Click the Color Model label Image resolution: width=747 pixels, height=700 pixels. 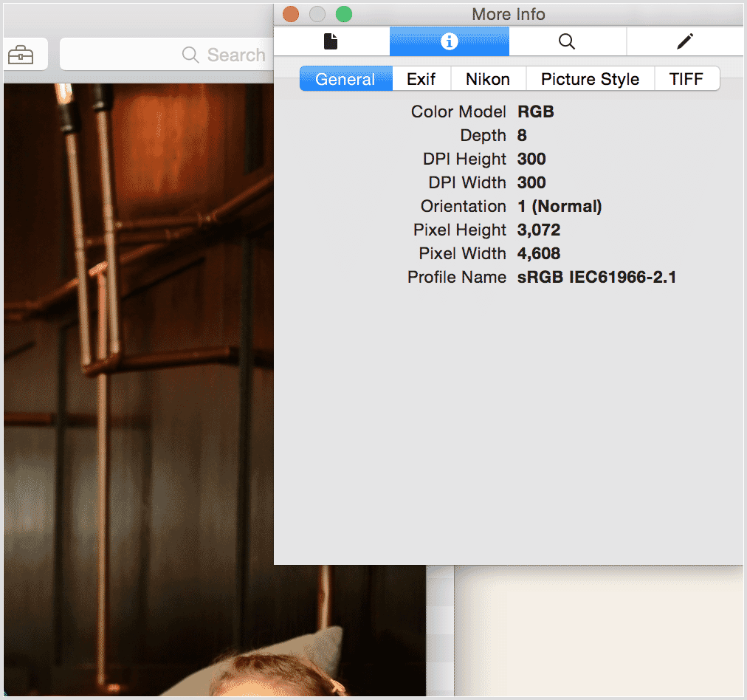pyautogui.click(x=458, y=111)
